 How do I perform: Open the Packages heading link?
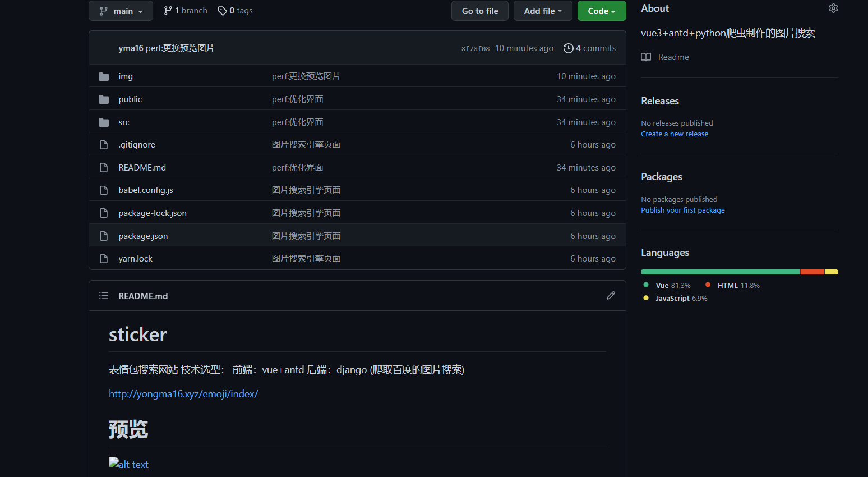[x=662, y=177]
